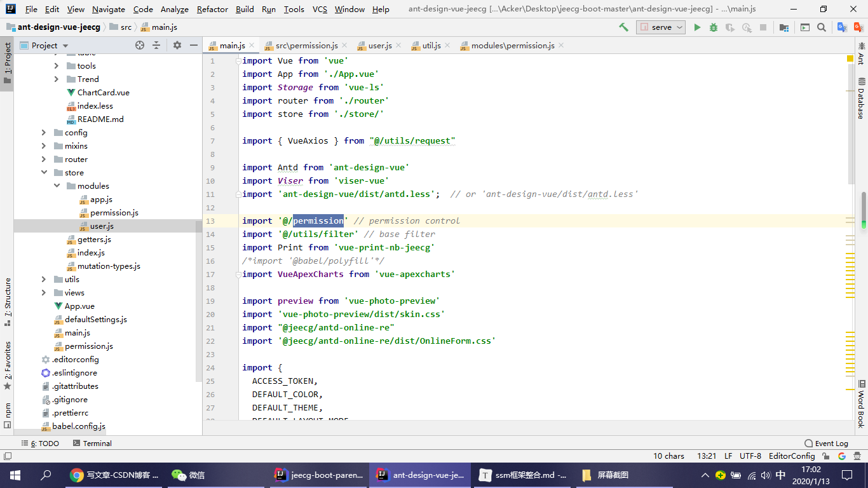Screen dimensions: 868x488
Task: Close the main.js editor tab
Action: click(252, 45)
